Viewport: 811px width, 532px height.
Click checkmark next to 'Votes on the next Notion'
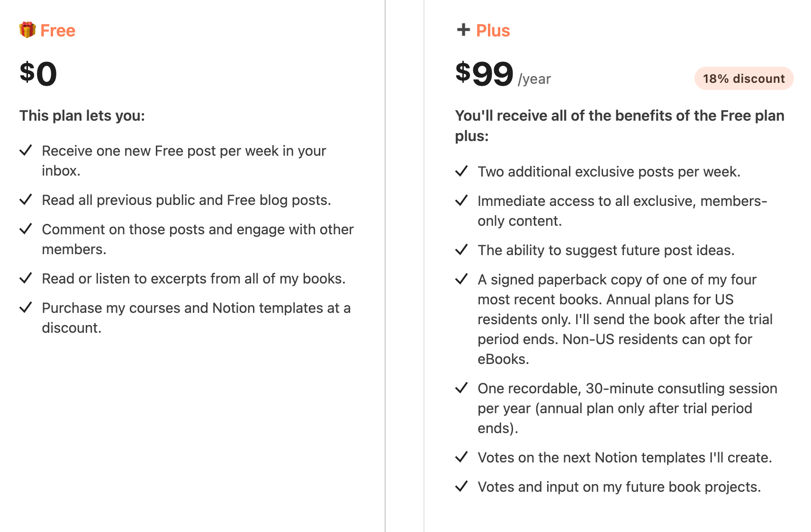[461, 457]
